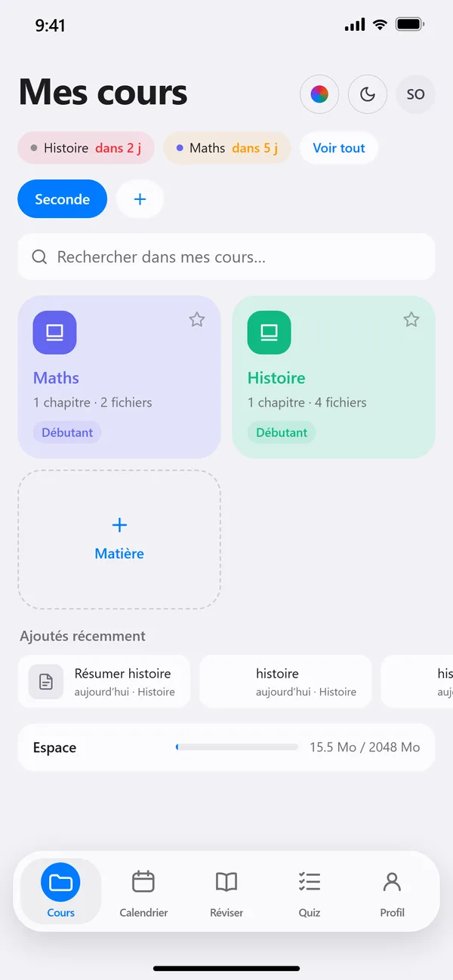
Task: Toggle dark mode with moon icon
Action: 368,94
